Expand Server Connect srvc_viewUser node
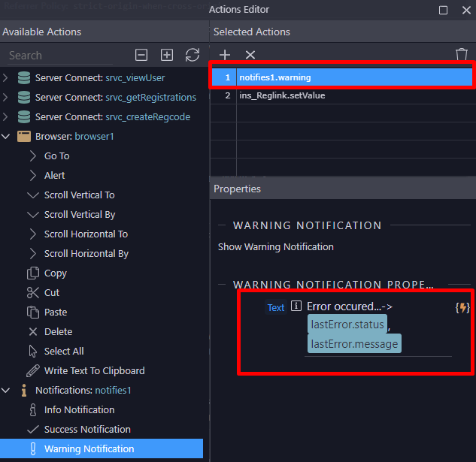This screenshot has height=462, width=476. [5, 78]
